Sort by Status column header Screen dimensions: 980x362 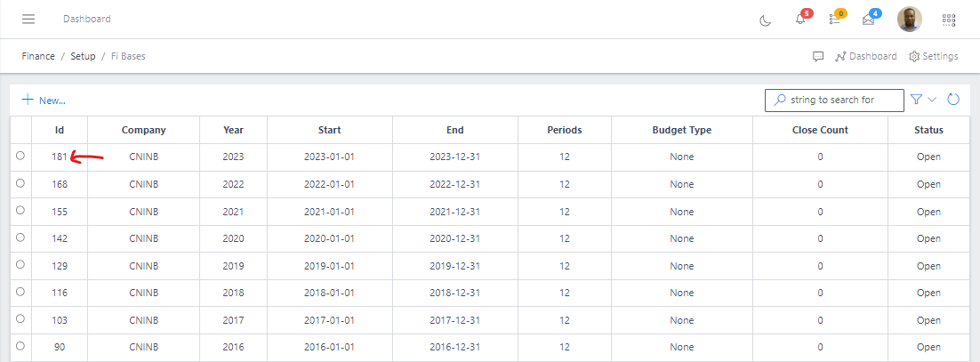[928, 130]
